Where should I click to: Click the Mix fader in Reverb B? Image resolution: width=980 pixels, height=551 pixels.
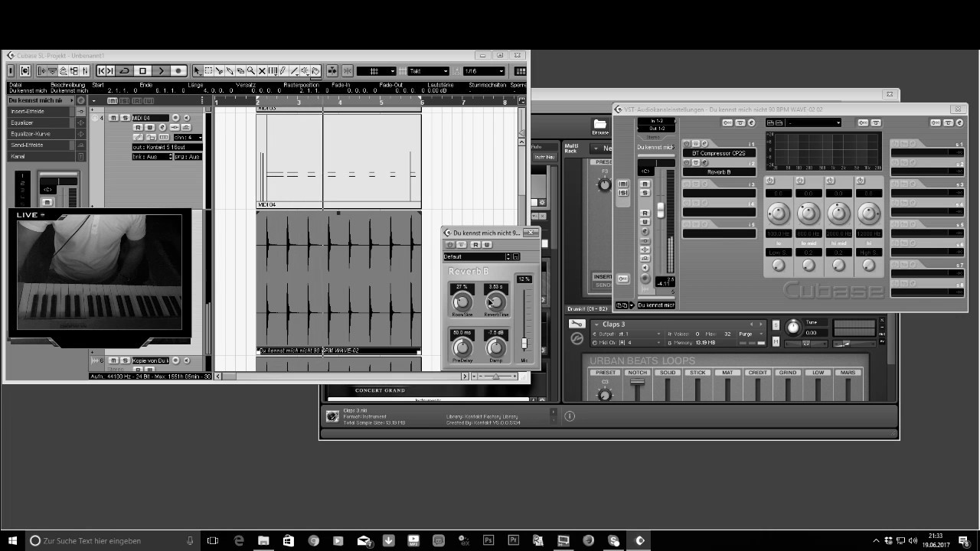tap(524, 344)
